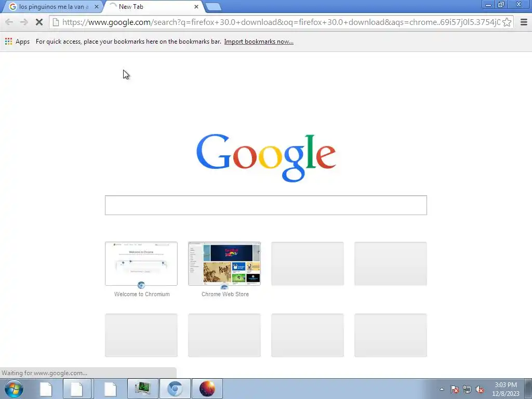This screenshot has height=399, width=532.
Task: Click the network tray icon
Action: (467, 389)
